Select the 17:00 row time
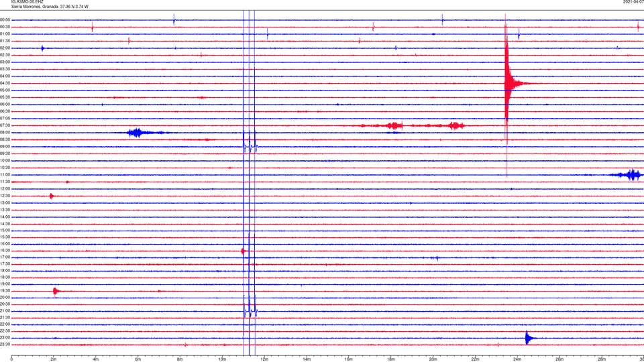The width and height of the screenshot is (644, 362). pyautogui.click(x=5, y=257)
